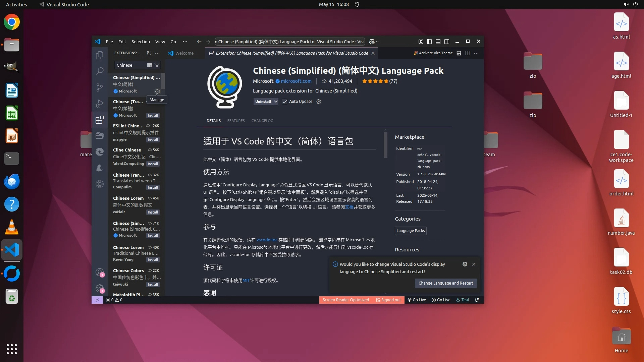
Task: Click Change Language and Restart button
Action: [x=445, y=283]
